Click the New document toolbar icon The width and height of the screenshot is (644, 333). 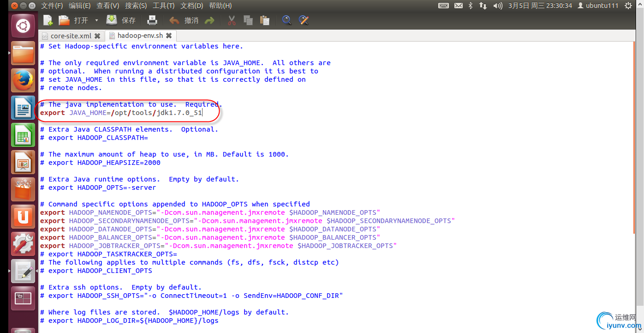point(48,20)
